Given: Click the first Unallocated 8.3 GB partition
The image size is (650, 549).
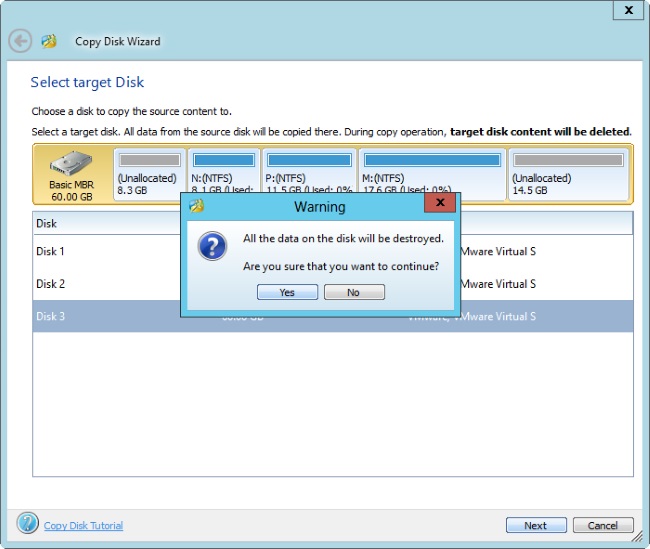Looking at the screenshot, I should coord(148,172).
